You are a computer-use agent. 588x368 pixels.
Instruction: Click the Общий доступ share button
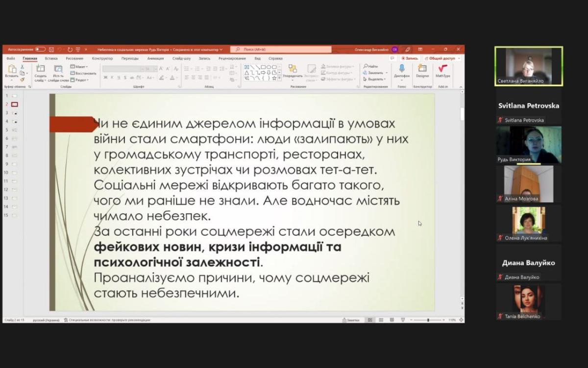pos(441,58)
